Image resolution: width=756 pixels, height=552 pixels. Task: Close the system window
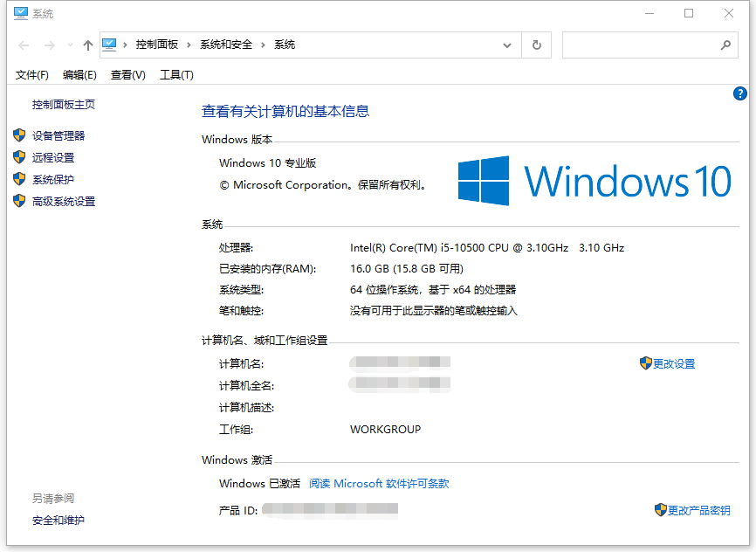[x=729, y=13]
